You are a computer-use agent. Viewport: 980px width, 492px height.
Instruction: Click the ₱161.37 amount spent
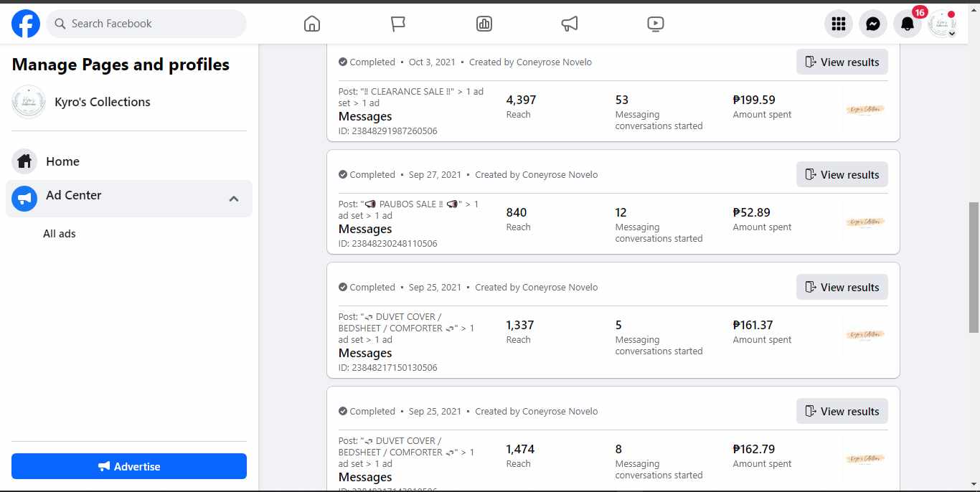[x=753, y=325]
